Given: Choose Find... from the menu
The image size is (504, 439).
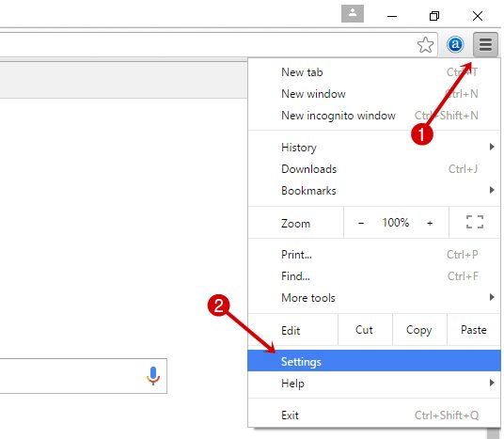Looking at the screenshot, I should click(x=374, y=276).
